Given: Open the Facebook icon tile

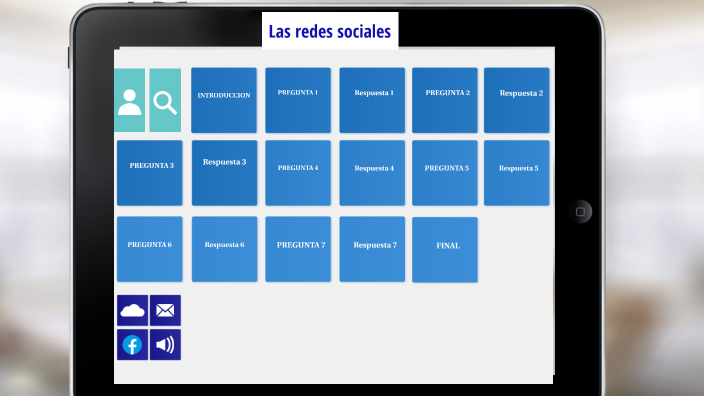Looking at the screenshot, I should point(132,345).
